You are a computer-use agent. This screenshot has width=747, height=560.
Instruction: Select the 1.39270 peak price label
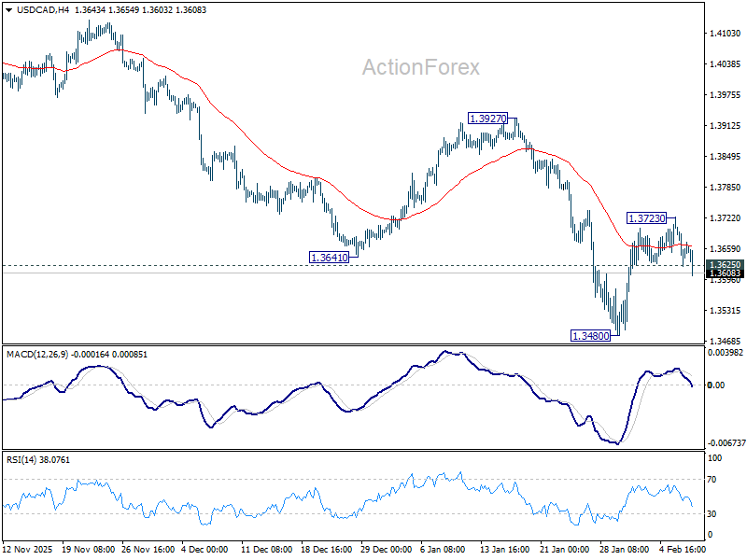click(488, 119)
